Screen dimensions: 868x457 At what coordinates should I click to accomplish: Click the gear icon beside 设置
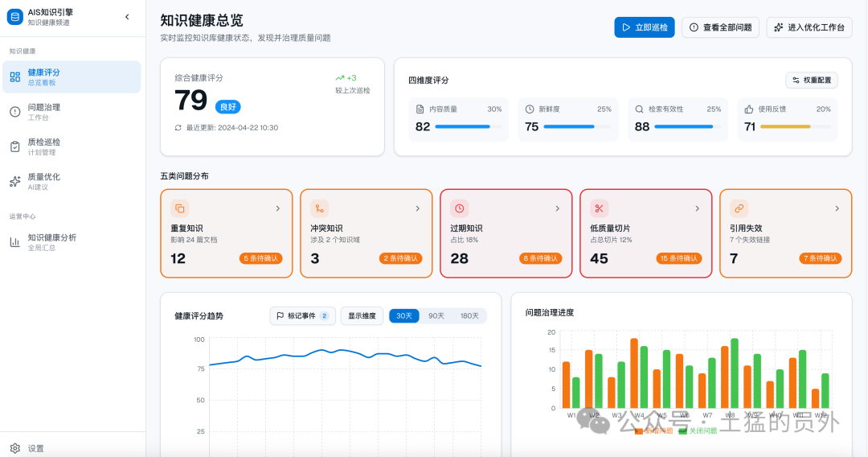click(x=15, y=448)
